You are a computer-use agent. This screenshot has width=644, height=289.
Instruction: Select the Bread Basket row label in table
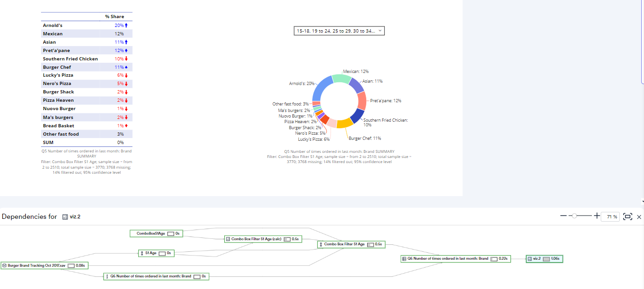(x=59, y=125)
